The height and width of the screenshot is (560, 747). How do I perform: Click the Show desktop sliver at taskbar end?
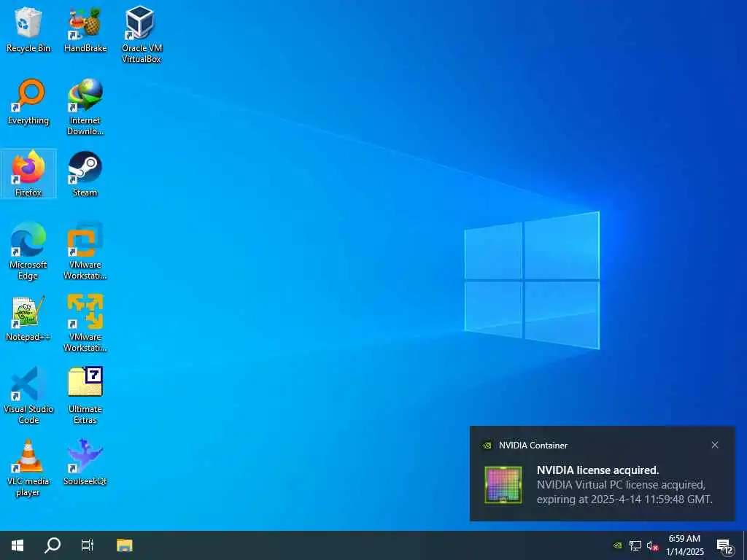tap(745, 545)
